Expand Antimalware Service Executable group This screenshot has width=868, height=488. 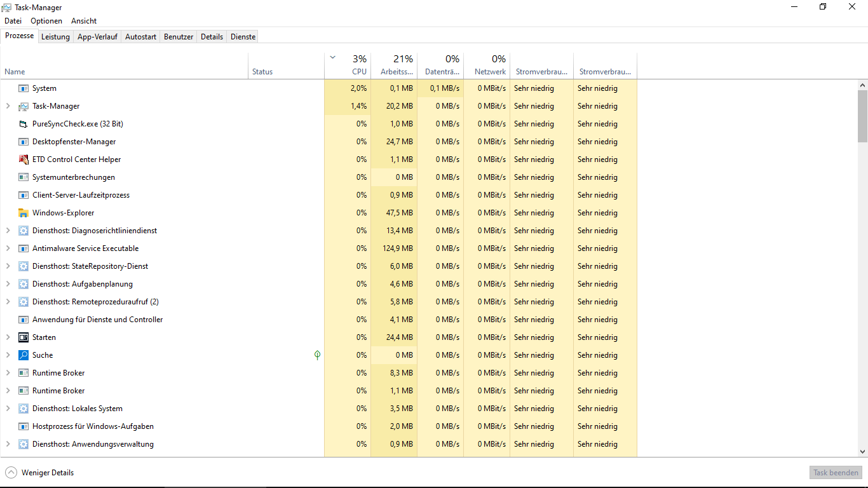[x=8, y=248]
